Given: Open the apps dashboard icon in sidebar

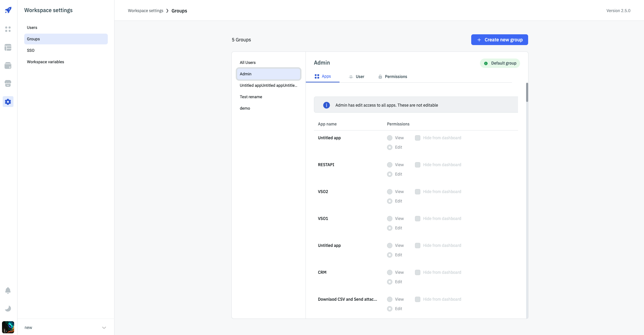Looking at the screenshot, I should click(8, 29).
